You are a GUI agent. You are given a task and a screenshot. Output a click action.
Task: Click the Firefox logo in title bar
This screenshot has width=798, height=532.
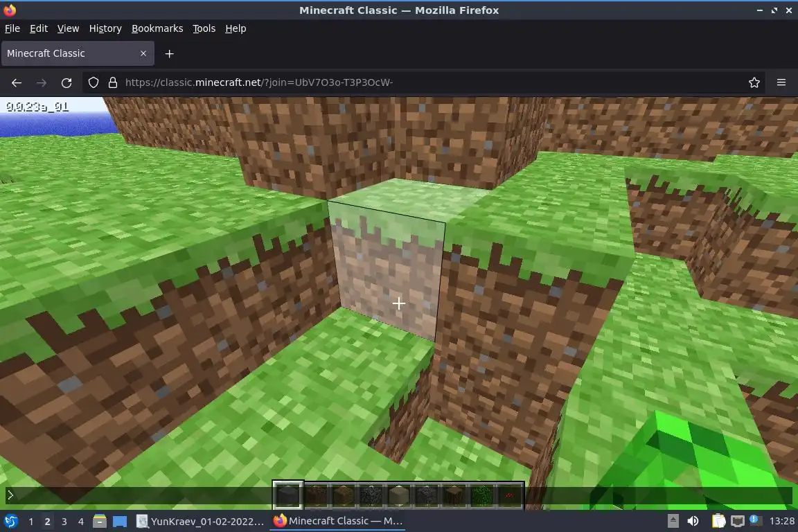(x=10, y=10)
